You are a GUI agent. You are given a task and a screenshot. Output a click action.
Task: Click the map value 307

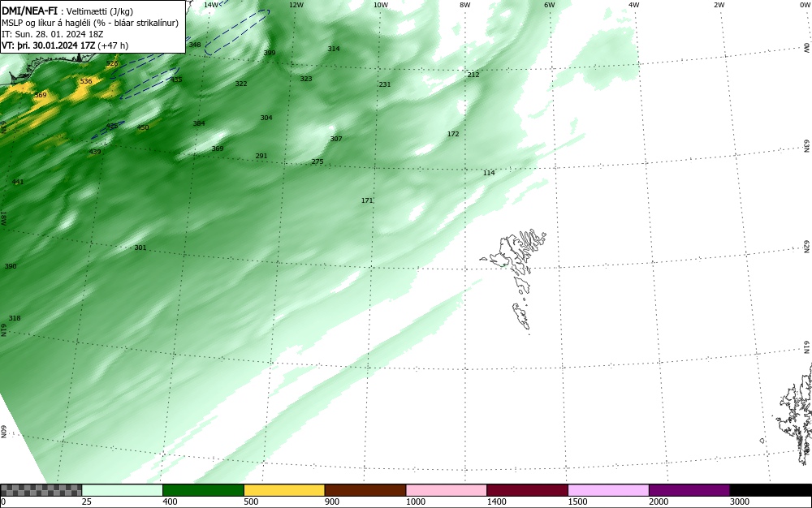point(336,139)
